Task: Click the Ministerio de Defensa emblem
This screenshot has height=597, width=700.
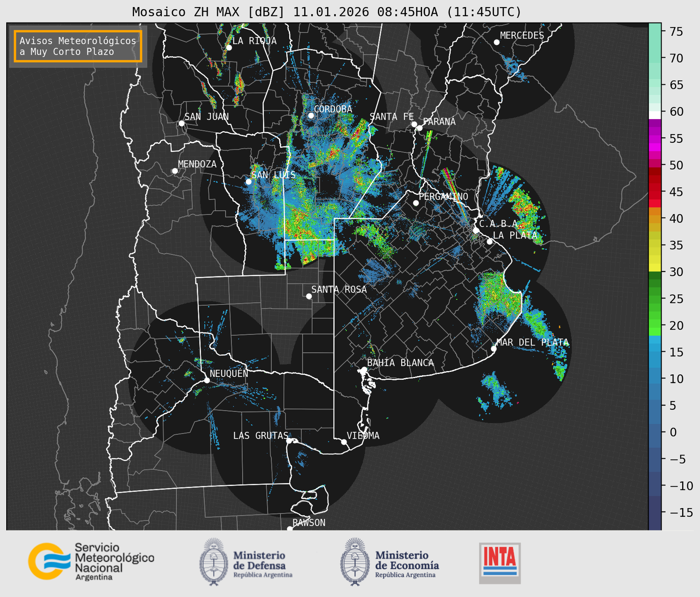Action: (214, 562)
